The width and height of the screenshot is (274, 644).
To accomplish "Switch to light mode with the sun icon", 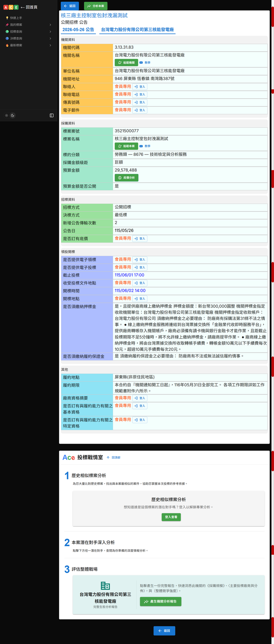I will coord(6,115).
